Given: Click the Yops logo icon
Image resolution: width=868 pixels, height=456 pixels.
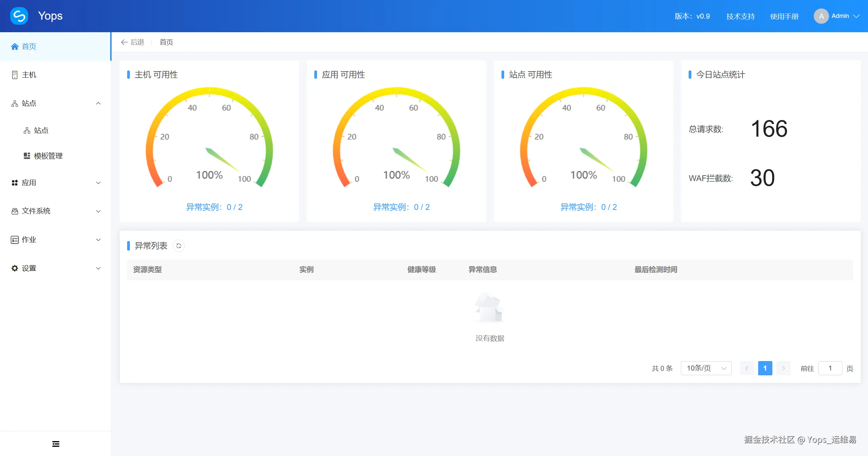Looking at the screenshot, I should pyautogui.click(x=19, y=16).
